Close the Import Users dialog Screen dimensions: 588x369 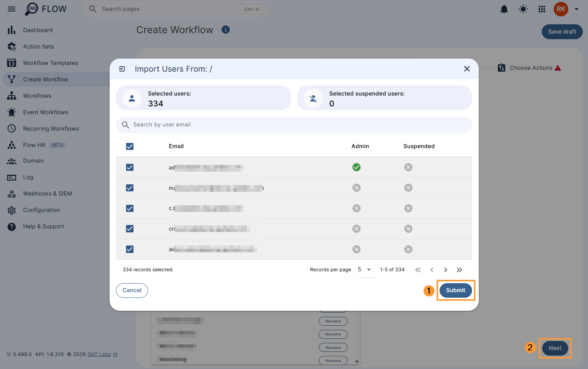tap(466, 69)
